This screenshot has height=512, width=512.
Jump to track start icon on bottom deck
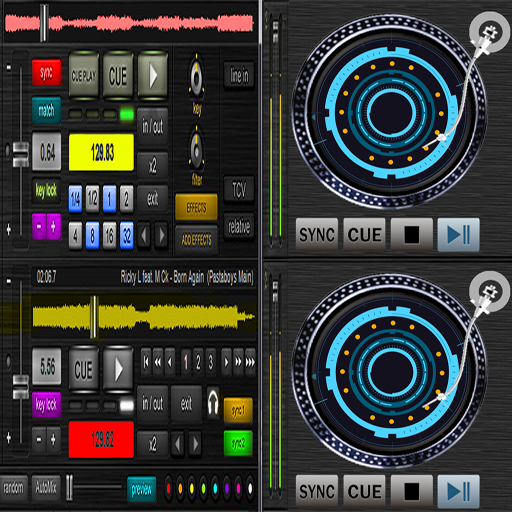pos(146,362)
